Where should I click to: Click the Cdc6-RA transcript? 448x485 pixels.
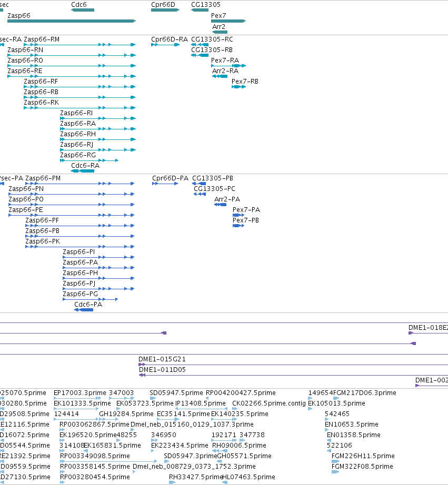(x=83, y=171)
